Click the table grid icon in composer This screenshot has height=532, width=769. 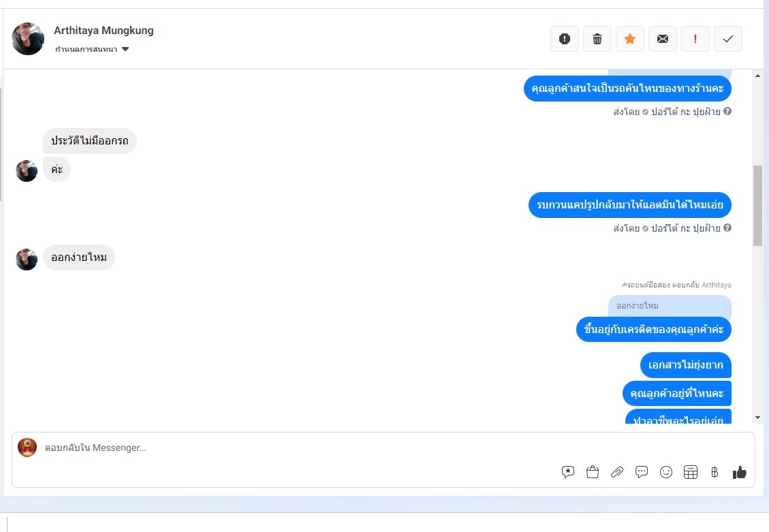(x=691, y=472)
